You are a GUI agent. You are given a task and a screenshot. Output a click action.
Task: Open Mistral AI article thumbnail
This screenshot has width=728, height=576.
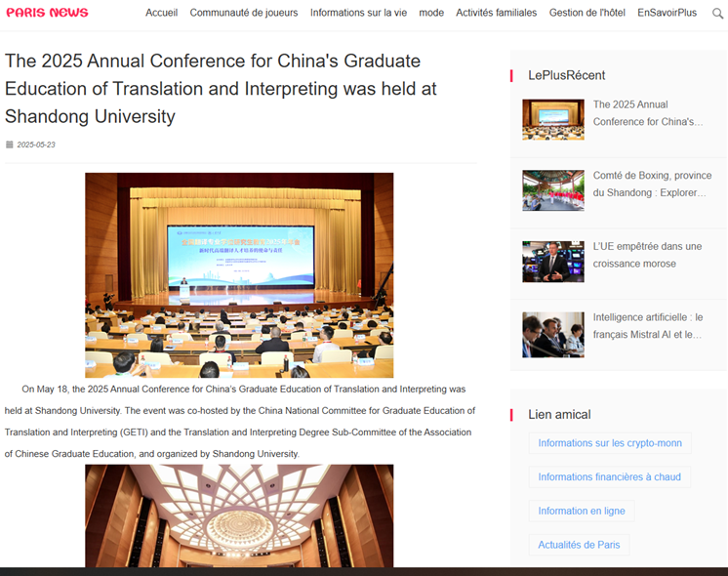tap(552, 334)
